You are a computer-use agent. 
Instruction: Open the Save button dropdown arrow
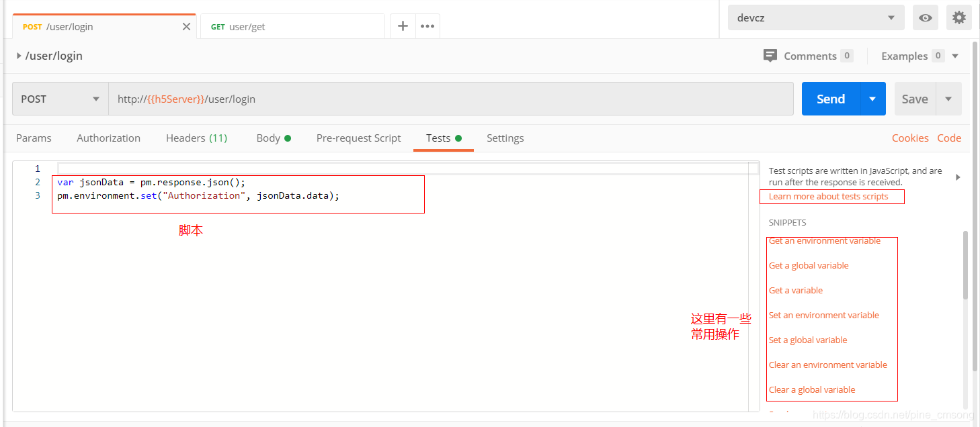(x=948, y=99)
